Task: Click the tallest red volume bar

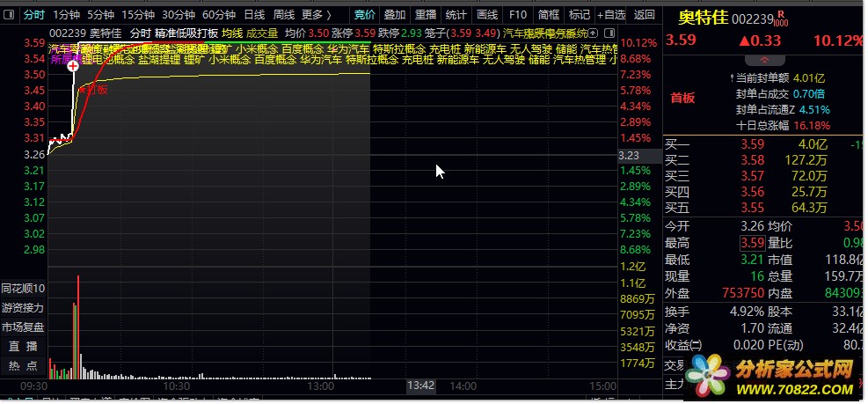Action: pos(78,327)
